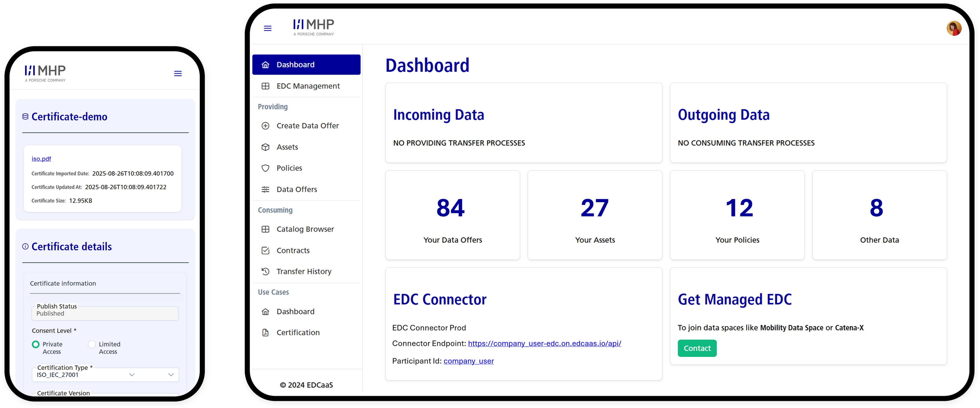Open Policies in sidebar

(306, 168)
